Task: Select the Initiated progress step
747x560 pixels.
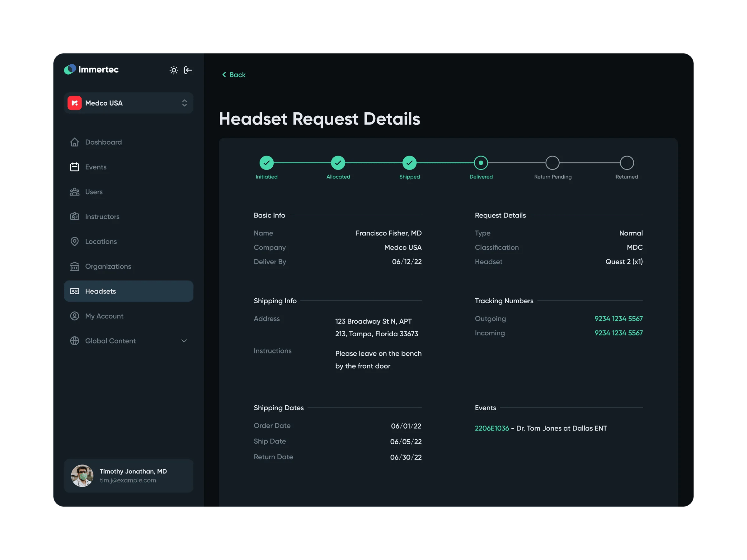Action: pos(266,163)
